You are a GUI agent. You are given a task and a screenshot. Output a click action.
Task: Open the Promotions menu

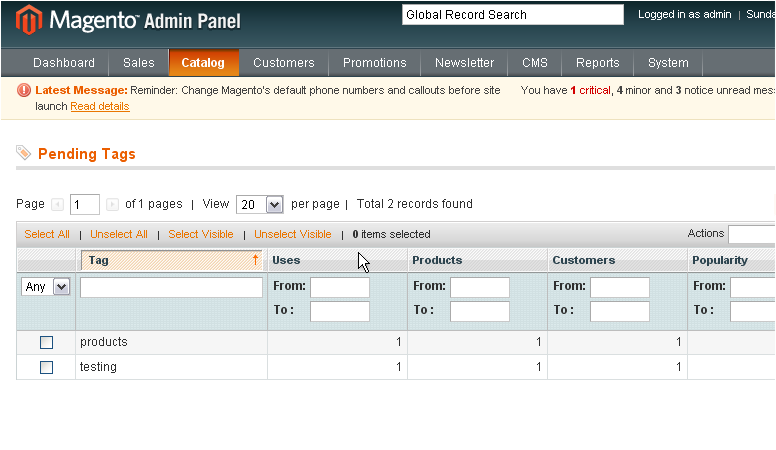(375, 63)
